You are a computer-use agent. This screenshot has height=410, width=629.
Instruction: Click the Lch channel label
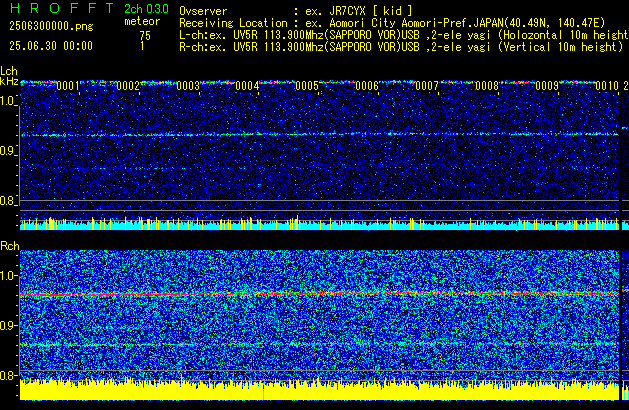point(9,71)
